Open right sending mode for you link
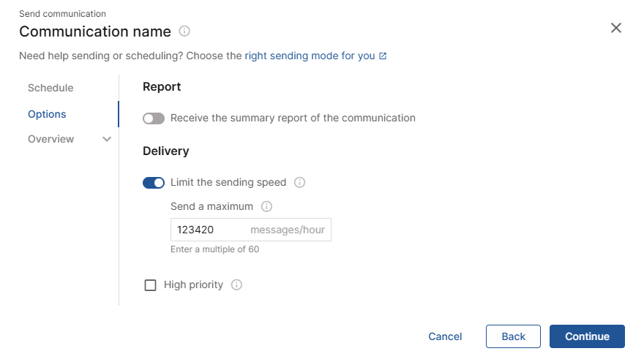 [310, 56]
